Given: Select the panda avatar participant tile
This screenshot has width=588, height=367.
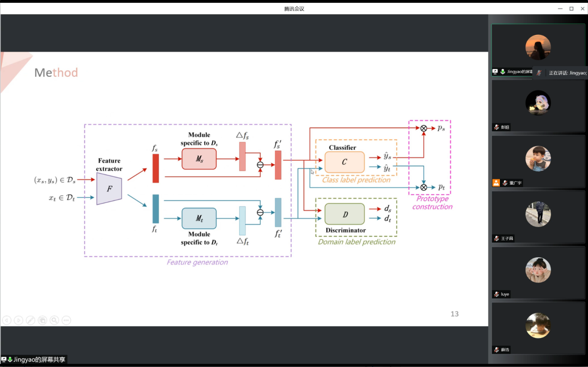Looking at the screenshot, I should point(538,103).
